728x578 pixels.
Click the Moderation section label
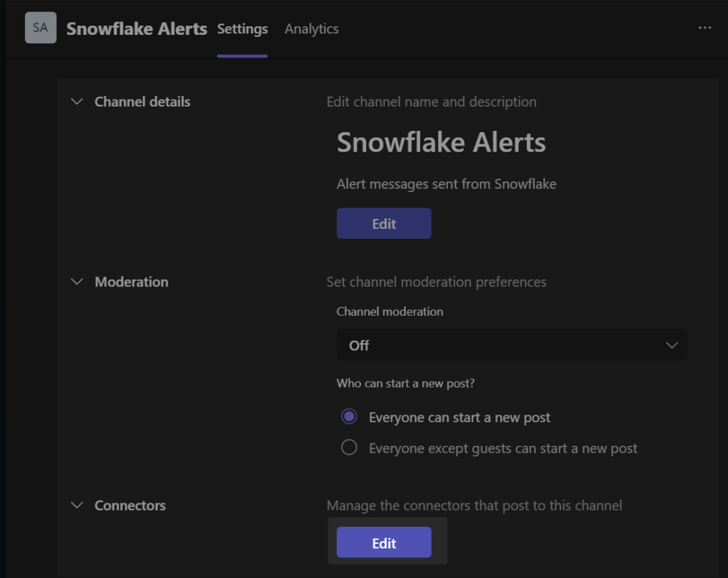131,282
